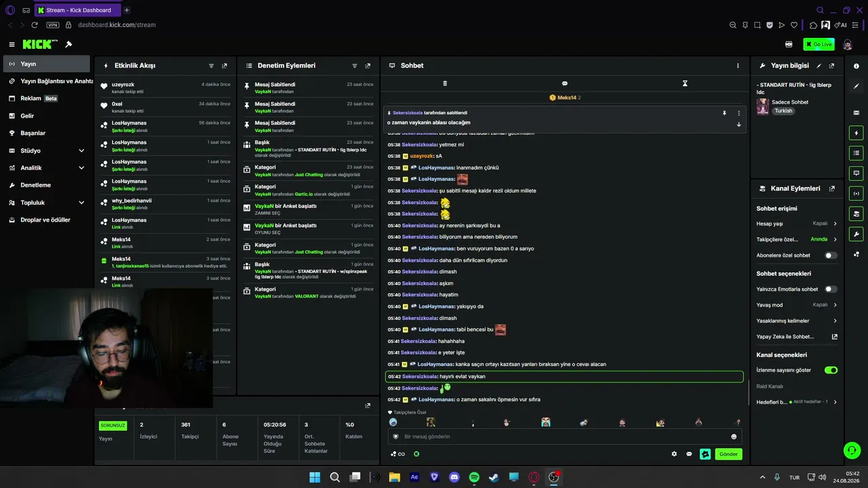This screenshot has height=488, width=868.
Task: Toggle the wrench widget icon in right rail
Action: click(x=856, y=235)
